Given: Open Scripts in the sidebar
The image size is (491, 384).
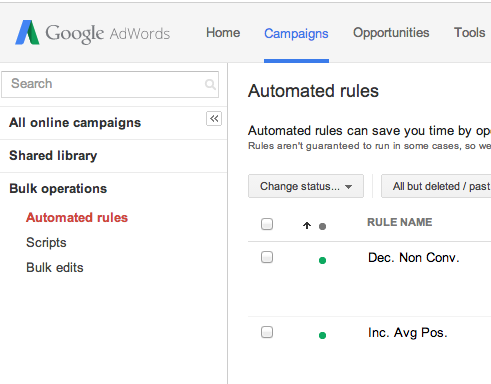Looking at the screenshot, I should coord(46,243).
